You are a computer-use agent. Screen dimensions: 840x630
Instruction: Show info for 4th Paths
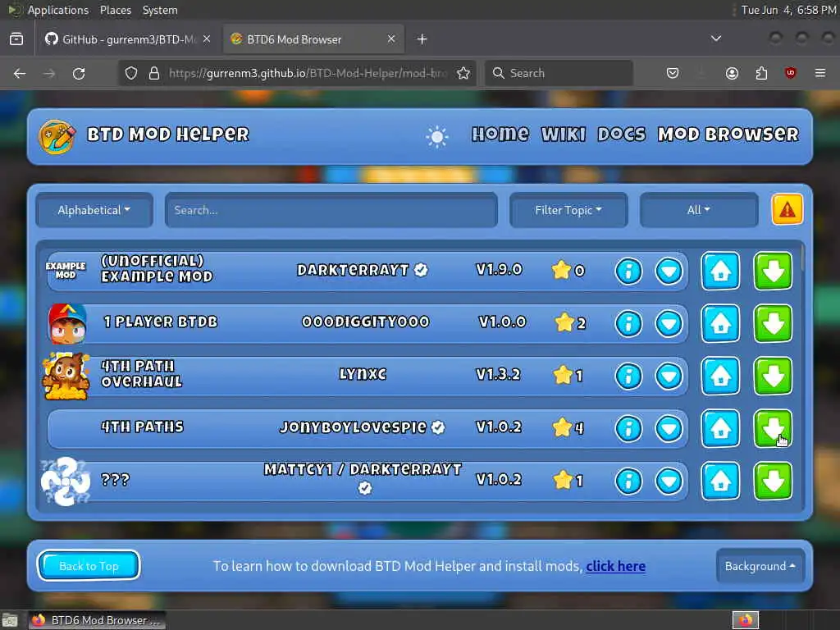628,428
